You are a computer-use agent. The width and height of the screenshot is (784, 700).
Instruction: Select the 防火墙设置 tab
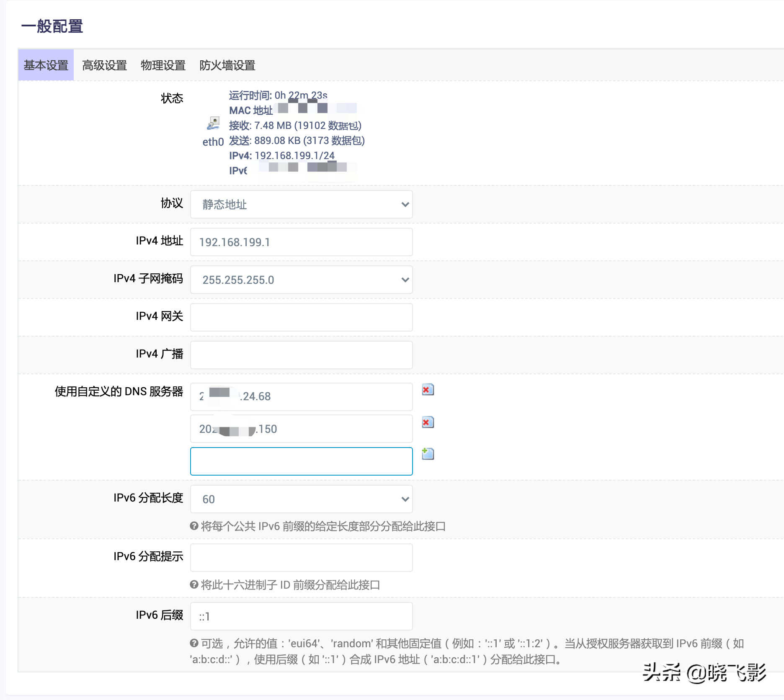pyautogui.click(x=227, y=65)
